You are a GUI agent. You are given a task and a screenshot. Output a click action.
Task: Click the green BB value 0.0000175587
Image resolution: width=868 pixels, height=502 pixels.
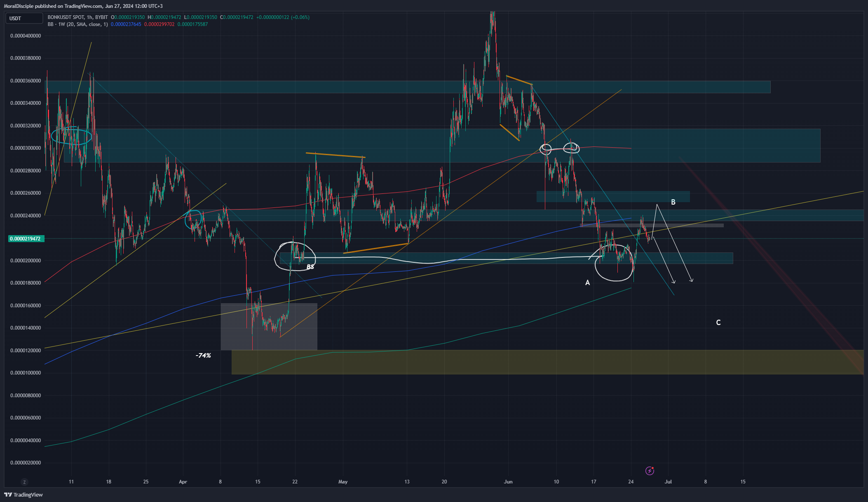192,24
